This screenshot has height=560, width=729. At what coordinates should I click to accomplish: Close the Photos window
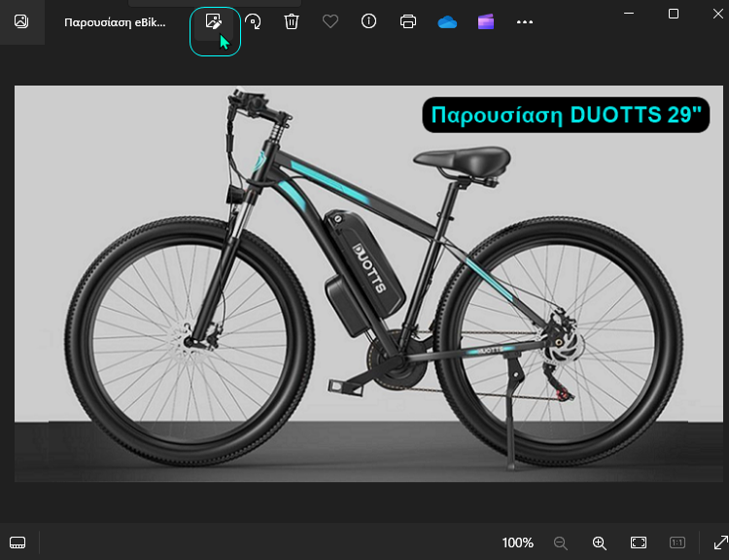(x=718, y=14)
